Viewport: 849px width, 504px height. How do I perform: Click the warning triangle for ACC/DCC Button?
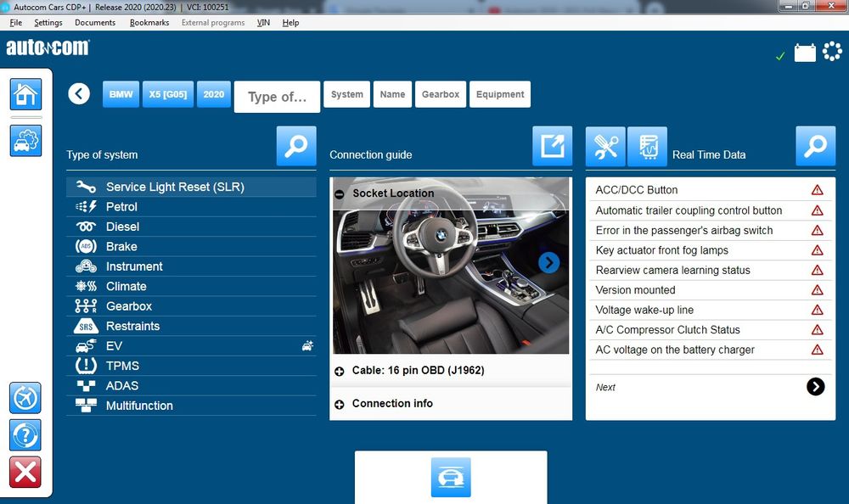(817, 190)
